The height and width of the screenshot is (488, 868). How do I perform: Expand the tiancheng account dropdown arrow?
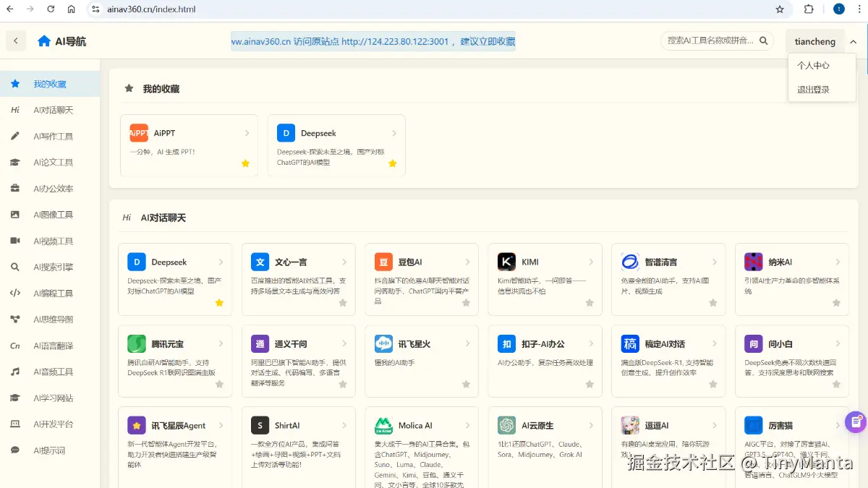[x=852, y=41]
